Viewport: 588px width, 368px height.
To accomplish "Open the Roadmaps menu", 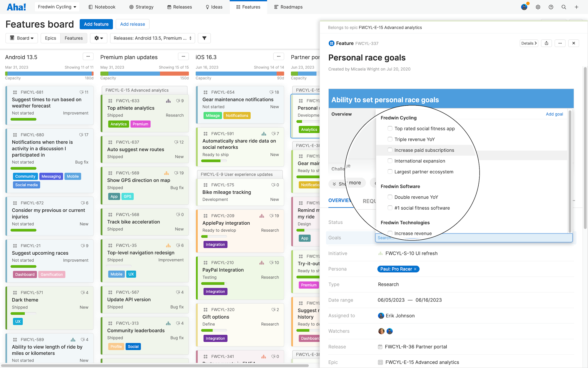I will [288, 7].
